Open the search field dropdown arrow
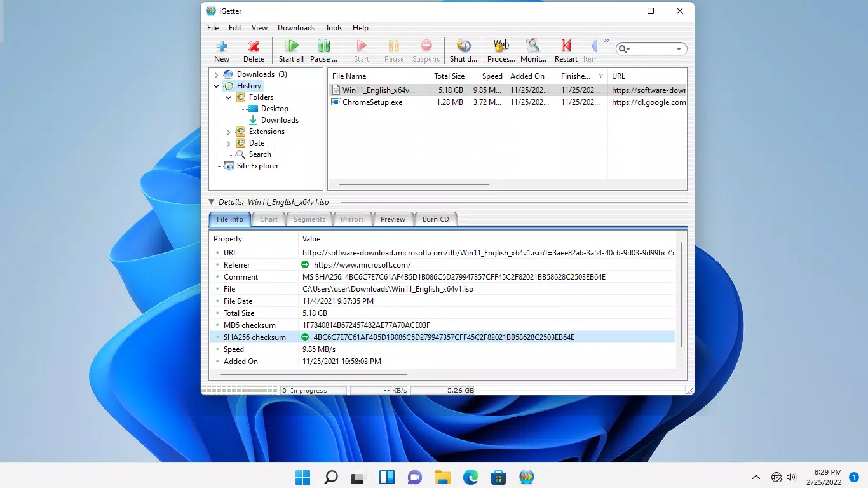 pos(679,50)
